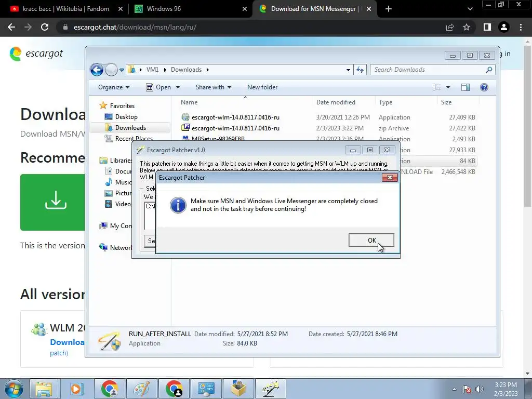
Task: Switch to the Windows 96 tab
Action: pyautogui.click(x=164, y=9)
